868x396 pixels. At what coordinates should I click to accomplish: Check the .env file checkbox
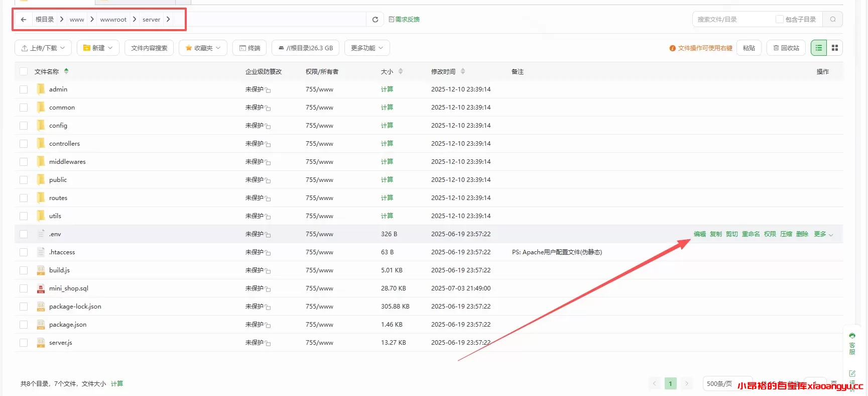[24, 234]
